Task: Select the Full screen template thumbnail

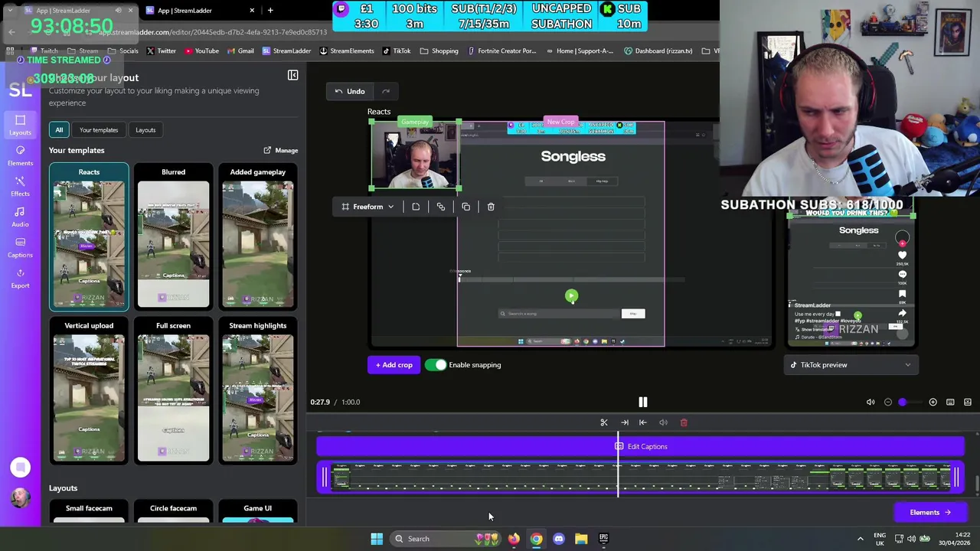Action: [173, 392]
